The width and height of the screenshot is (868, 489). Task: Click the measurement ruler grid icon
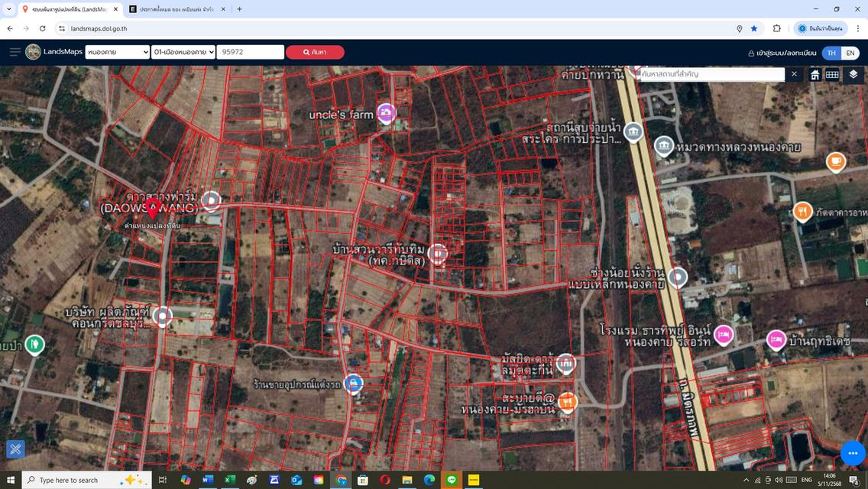(x=832, y=74)
